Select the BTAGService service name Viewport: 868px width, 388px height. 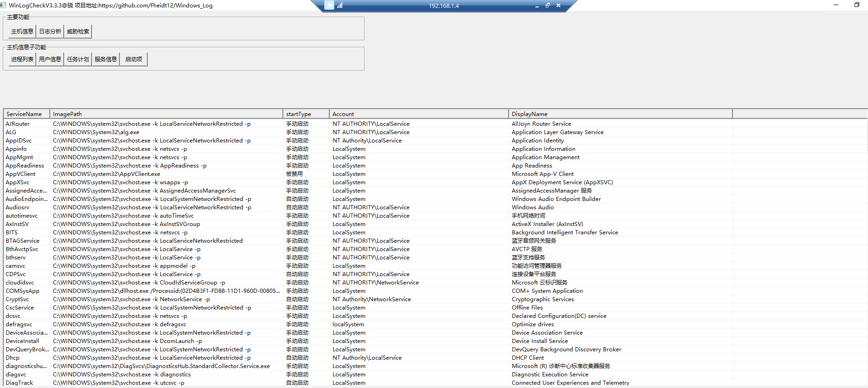click(23, 241)
